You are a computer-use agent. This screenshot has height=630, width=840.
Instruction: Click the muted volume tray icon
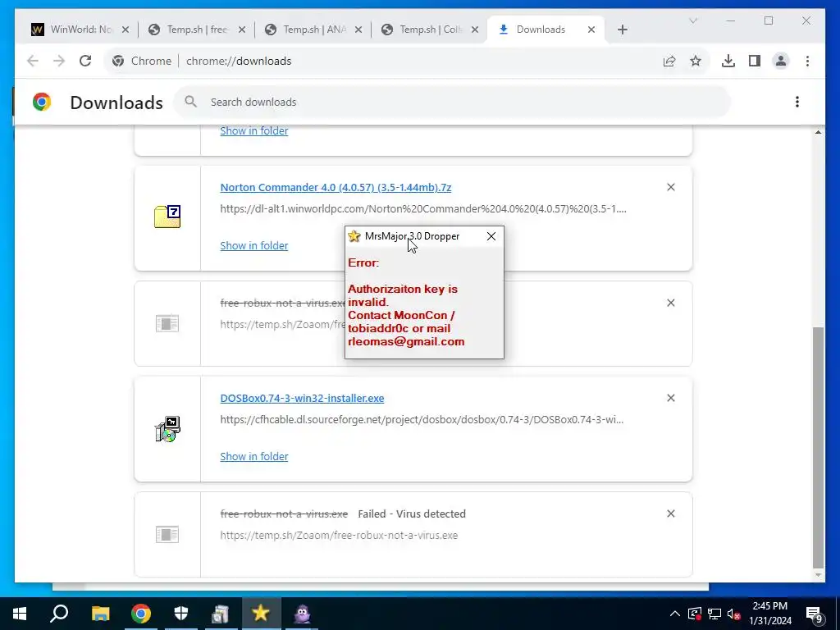coord(734,614)
